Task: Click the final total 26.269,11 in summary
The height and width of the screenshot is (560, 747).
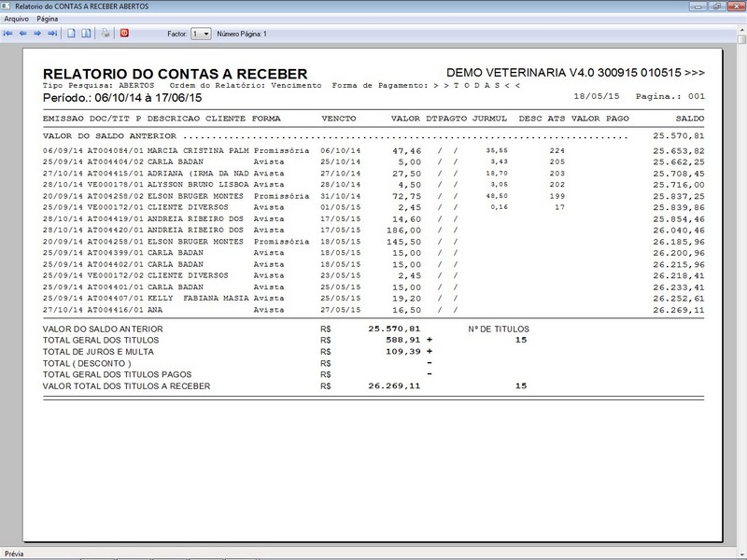Action: tap(394, 386)
